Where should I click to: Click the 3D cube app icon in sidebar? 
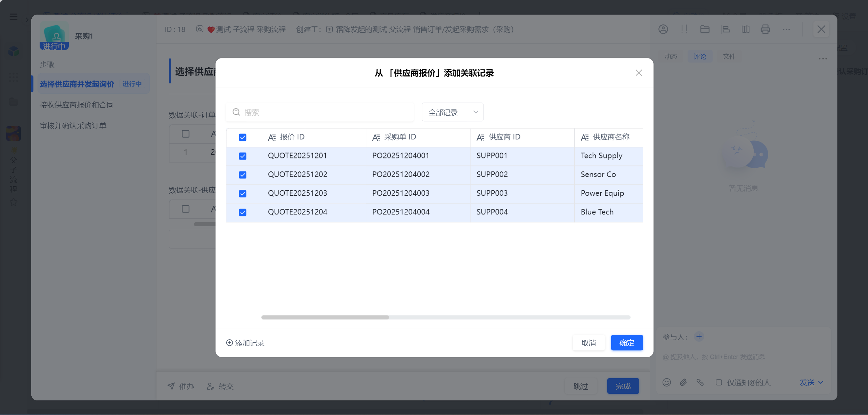pyautogui.click(x=14, y=51)
